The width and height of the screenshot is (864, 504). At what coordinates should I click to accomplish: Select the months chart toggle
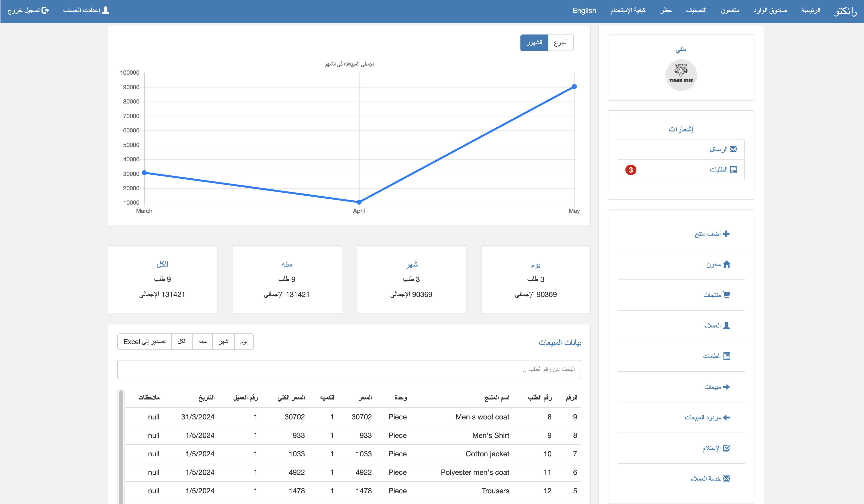click(x=534, y=43)
